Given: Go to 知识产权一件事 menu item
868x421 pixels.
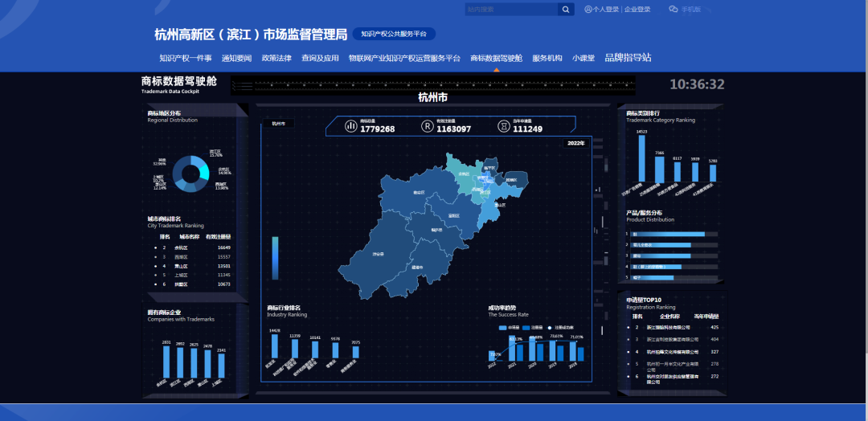Looking at the screenshot, I should pos(186,59).
